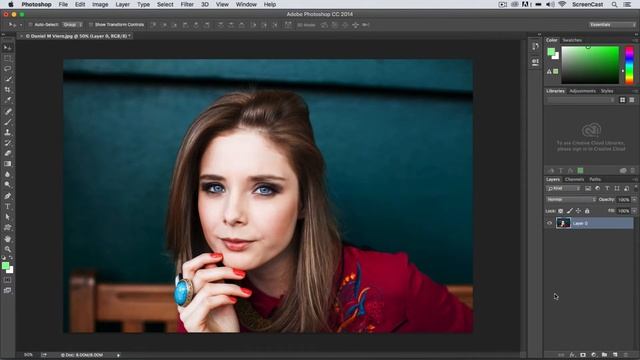Select the Eyedropper tool
This screenshot has width=640, height=360.
(x=7, y=100)
